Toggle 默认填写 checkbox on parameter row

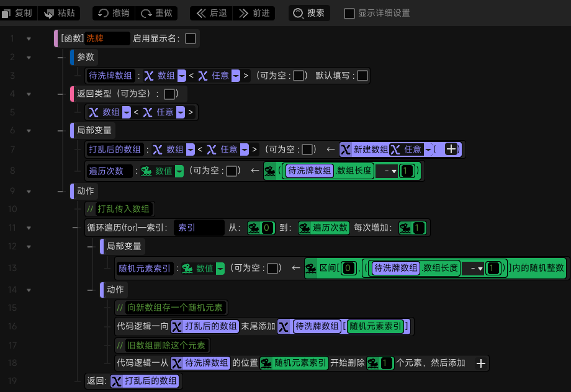pos(362,76)
